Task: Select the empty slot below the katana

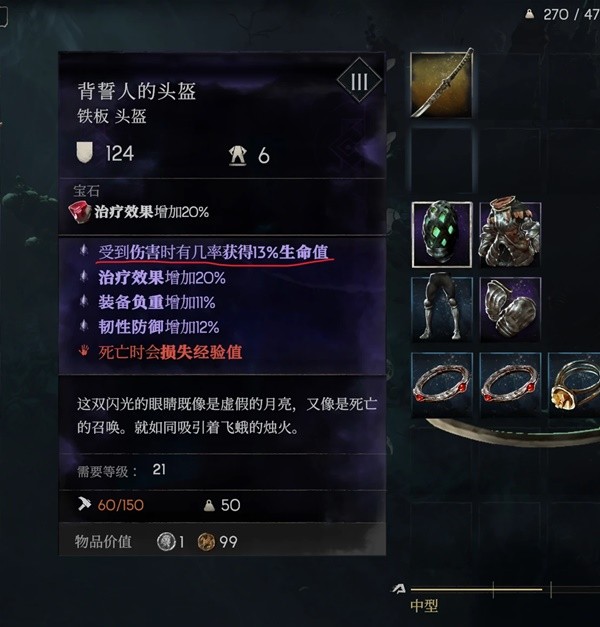Action: (x=442, y=160)
